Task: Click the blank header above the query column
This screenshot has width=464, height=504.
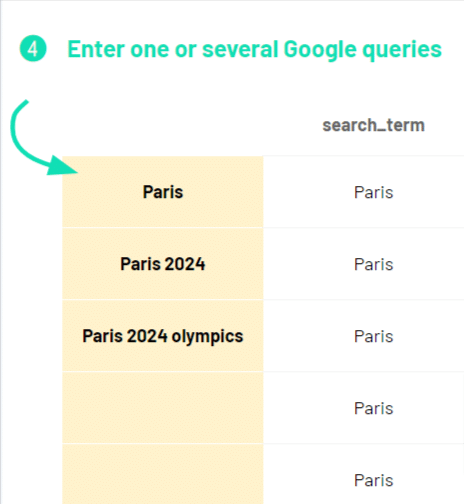Action: 163,125
